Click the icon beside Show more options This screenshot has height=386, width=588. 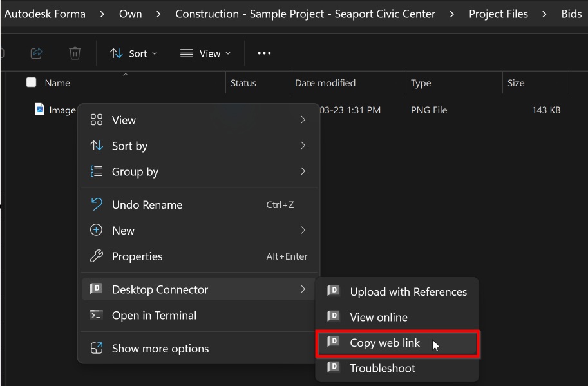(97, 348)
